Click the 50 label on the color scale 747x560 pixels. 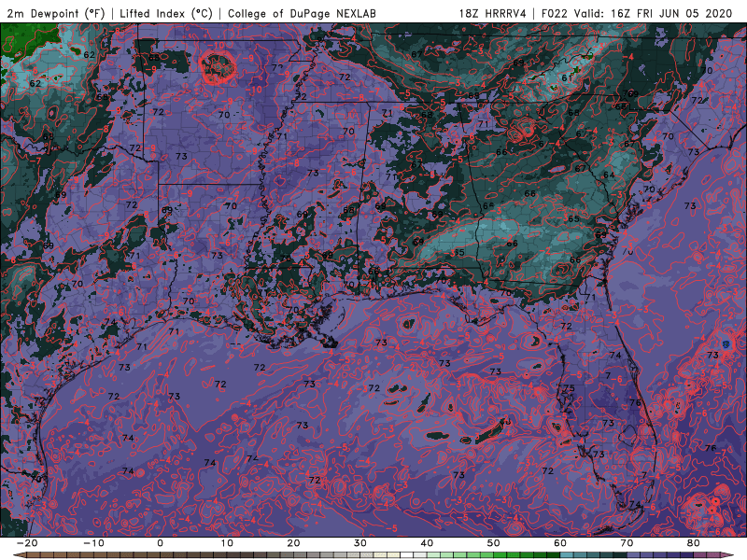(494, 543)
